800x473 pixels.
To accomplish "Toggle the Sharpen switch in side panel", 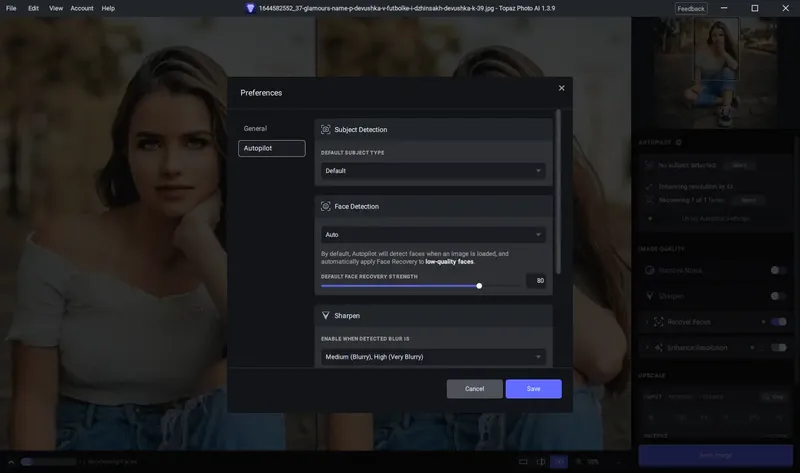I will point(778,296).
